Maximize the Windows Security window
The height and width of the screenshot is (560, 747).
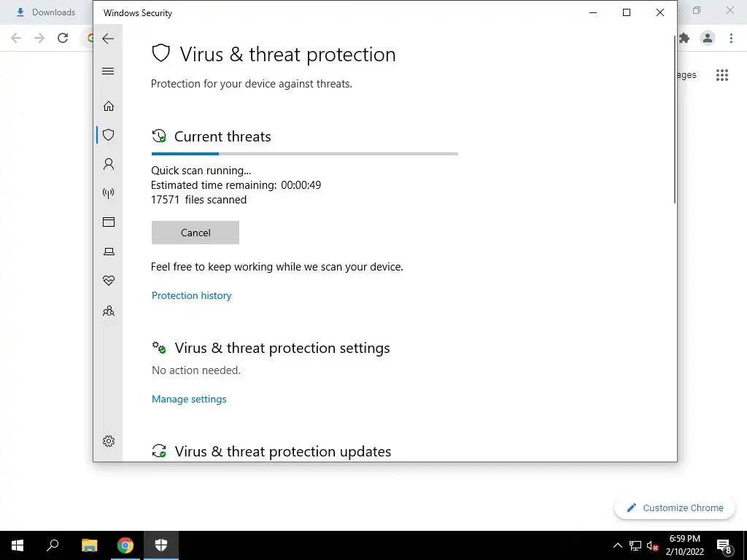coord(627,12)
